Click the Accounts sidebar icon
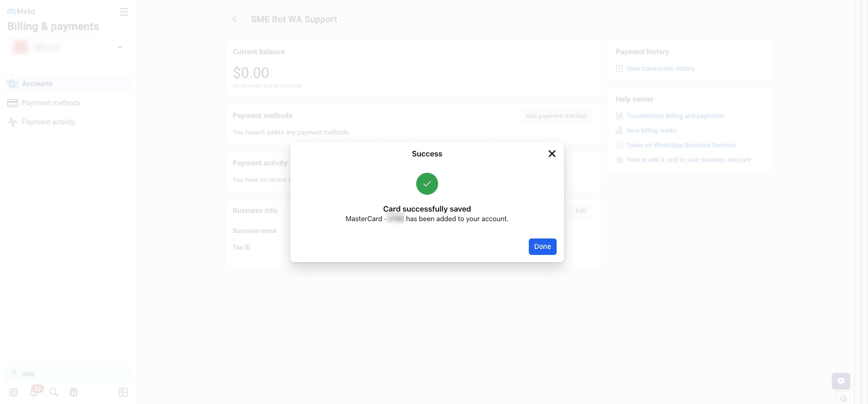Image resolution: width=868 pixels, height=404 pixels. tap(13, 84)
